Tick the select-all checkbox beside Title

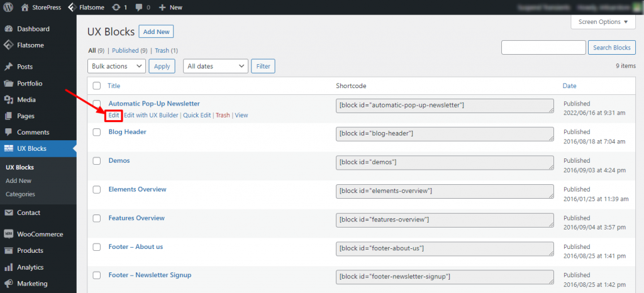click(96, 86)
